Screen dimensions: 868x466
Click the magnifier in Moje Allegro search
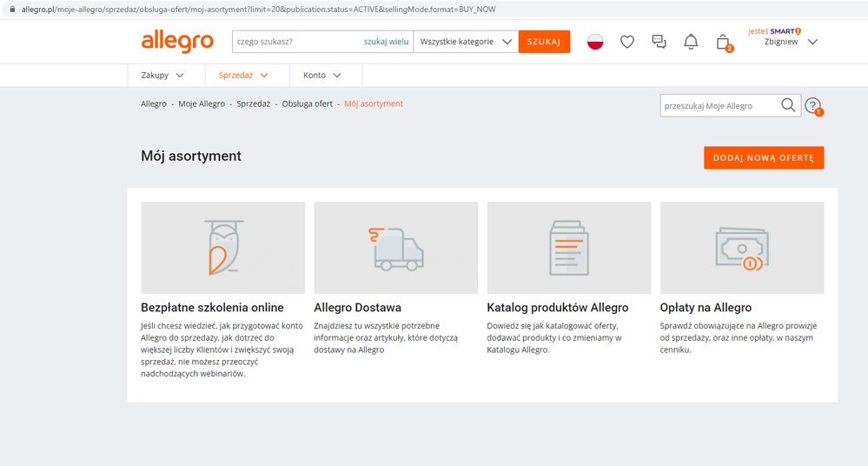tap(788, 105)
